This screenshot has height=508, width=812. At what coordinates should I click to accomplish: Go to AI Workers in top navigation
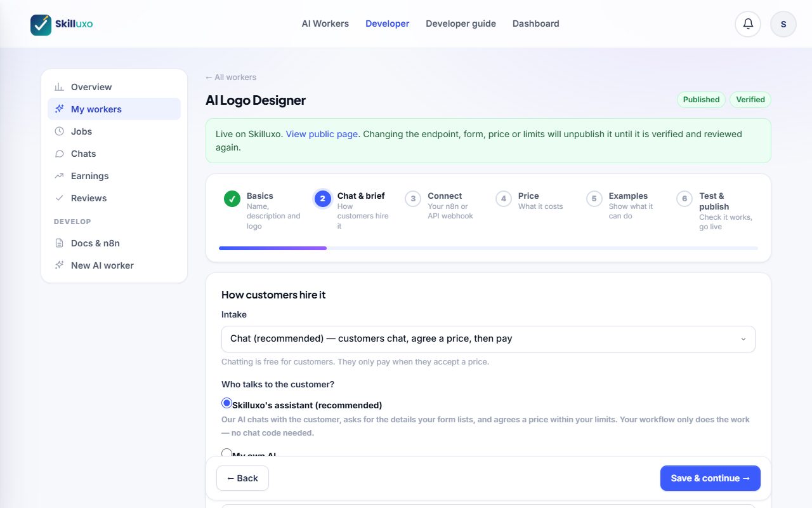[325, 23]
